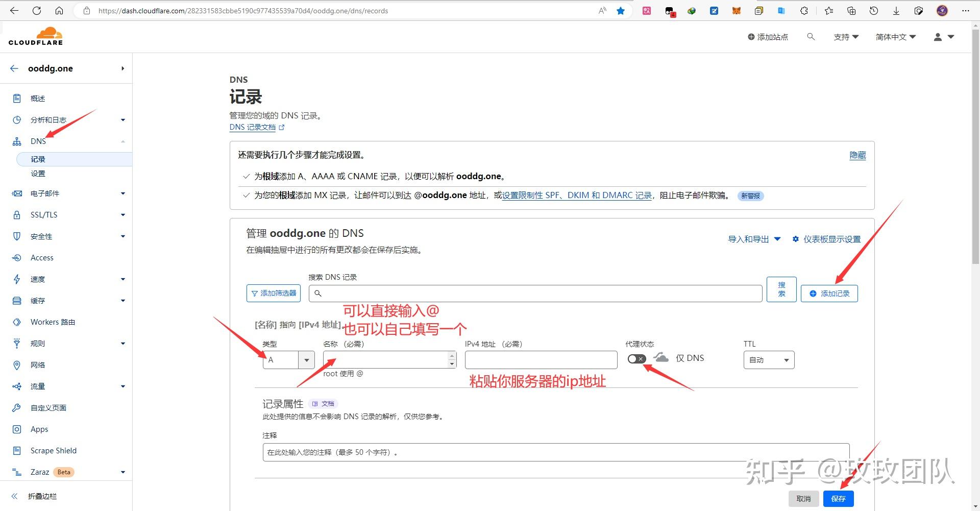Open Workers 路由 from the sidebar
The image size is (980, 511).
pyautogui.click(x=53, y=322)
